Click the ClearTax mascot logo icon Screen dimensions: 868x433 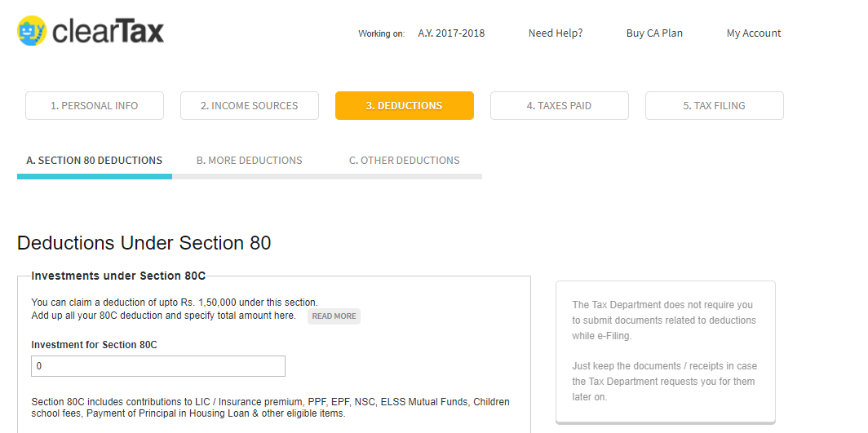click(32, 30)
